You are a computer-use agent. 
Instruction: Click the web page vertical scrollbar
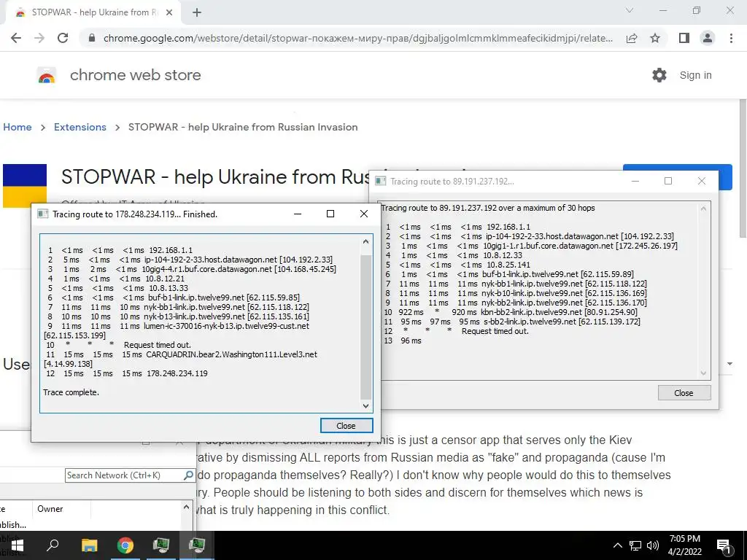point(743,168)
